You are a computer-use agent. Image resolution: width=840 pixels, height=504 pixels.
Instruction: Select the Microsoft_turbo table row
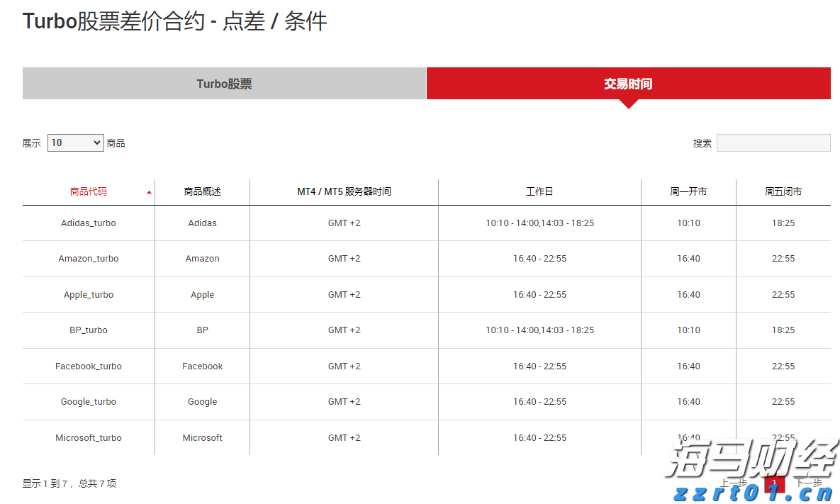tap(88, 437)
